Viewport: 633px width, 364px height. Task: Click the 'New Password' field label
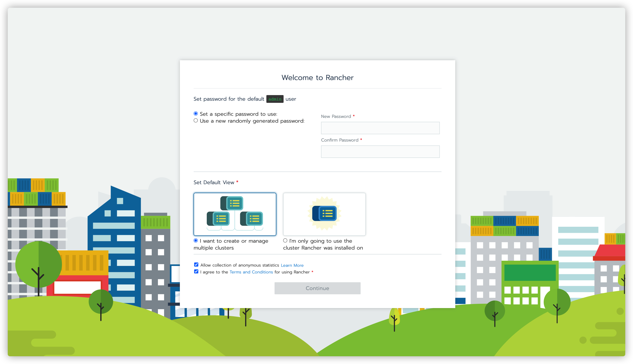coord(336,117)
